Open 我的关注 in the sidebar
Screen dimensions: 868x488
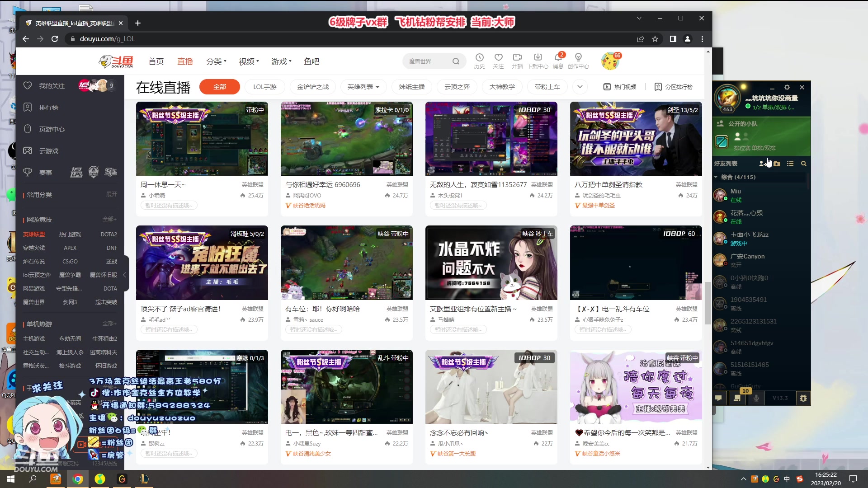[x=52, y=86]
